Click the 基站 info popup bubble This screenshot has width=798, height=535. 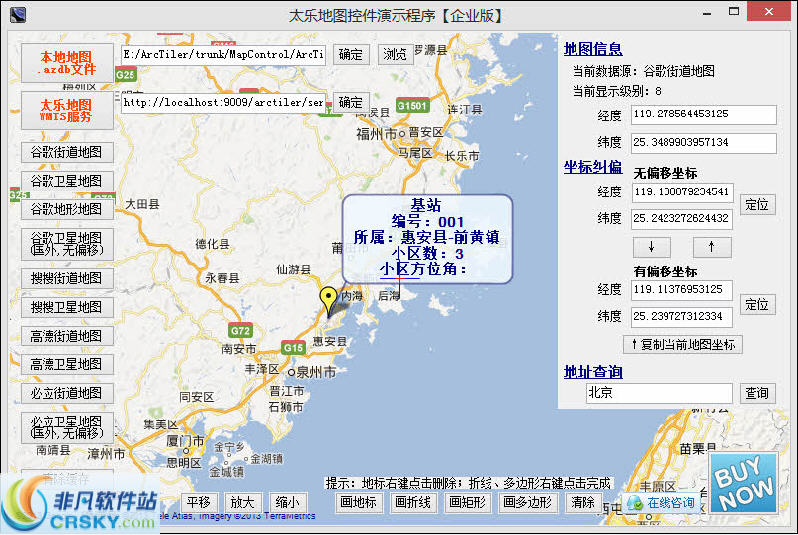(x=427, y=238)
